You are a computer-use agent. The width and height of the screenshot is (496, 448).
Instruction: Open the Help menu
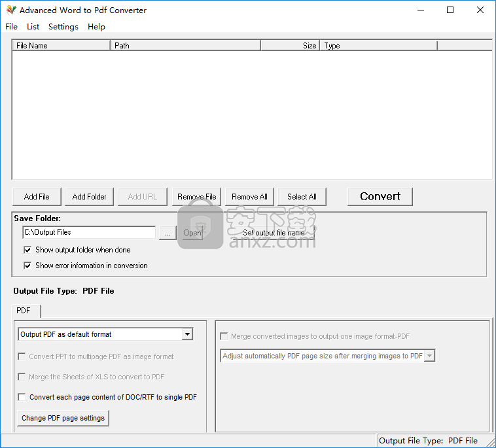tap(96, 27)
